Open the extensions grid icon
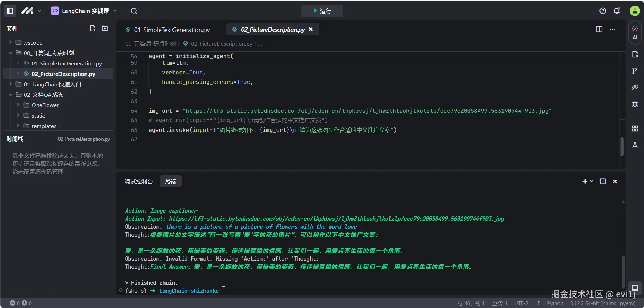 coord(635,128)
